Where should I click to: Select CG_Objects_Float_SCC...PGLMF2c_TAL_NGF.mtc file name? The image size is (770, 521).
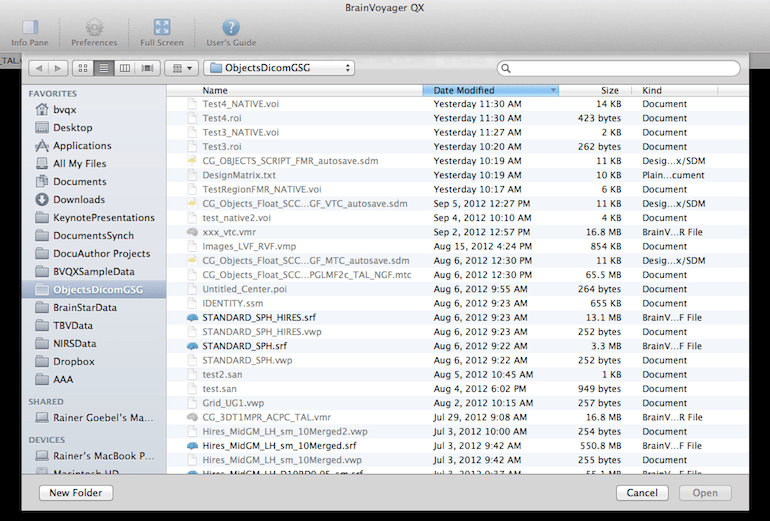pyautogui.click(x=307, y=275)
